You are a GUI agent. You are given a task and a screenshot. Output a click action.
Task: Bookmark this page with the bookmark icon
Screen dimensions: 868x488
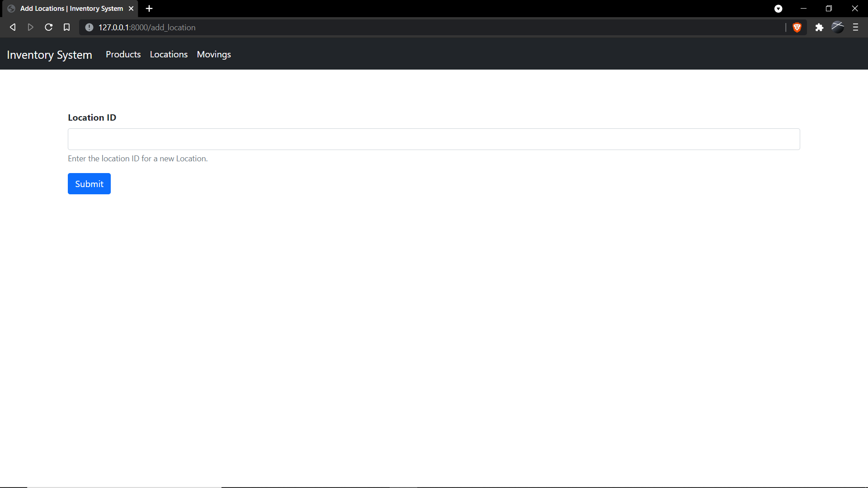click(66, 28)
